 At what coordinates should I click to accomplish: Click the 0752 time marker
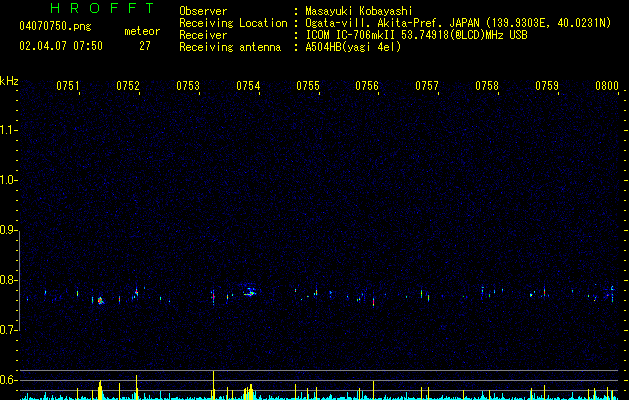click(x=128, y=86)
